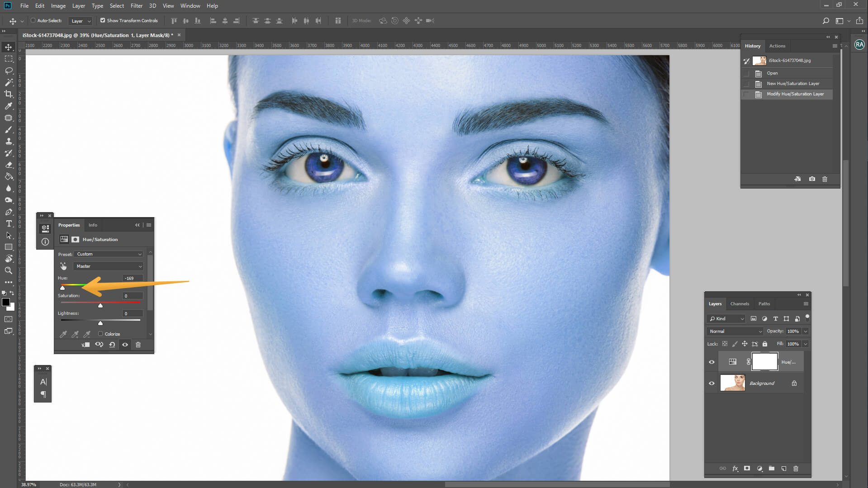The width and height of the screenshot is (868, 488).
Task: Open the new snapshot camera icon in History
Action: coord(811,179)
